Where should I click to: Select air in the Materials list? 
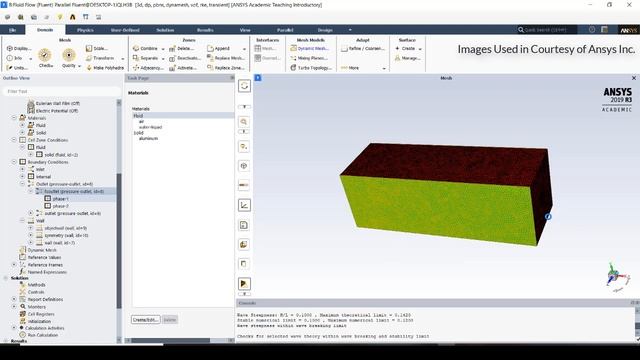[x=141, y=121]
